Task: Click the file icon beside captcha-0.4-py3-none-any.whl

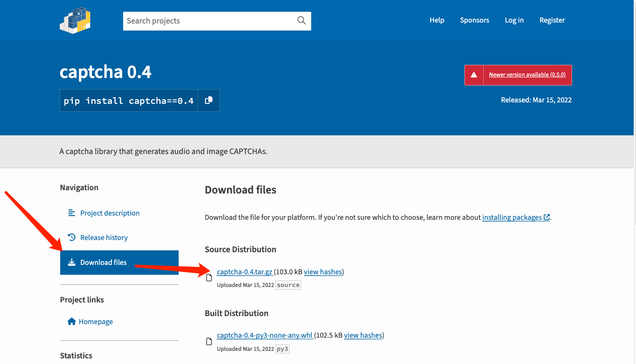Action: coord(209,341)
